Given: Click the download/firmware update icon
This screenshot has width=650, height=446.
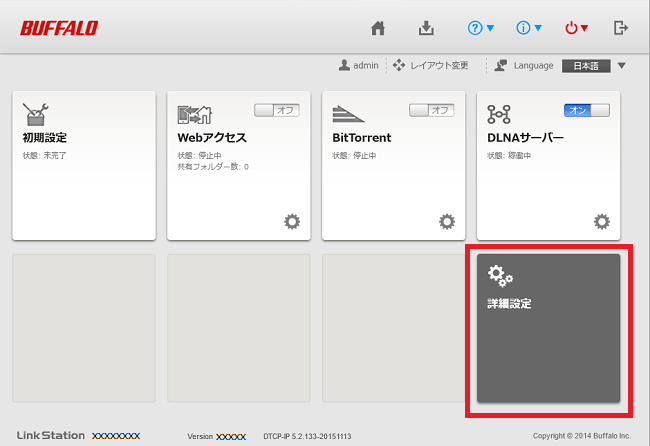Looking at the screenshot, I should tap(426, 28).
